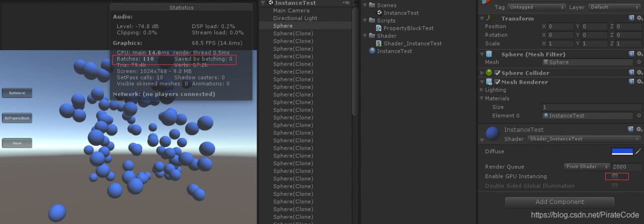
Task: Expand the Lighting foldout in Mesh Renderer
Action: tap(481, 90)
